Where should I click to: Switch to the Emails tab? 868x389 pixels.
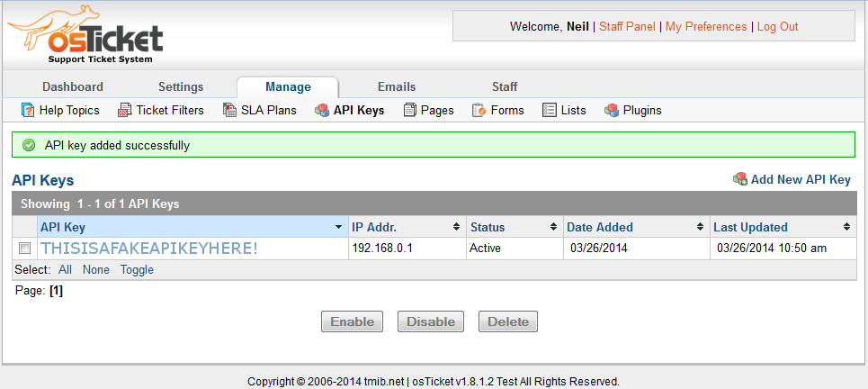pyautogui.click(x=397, y=87)
